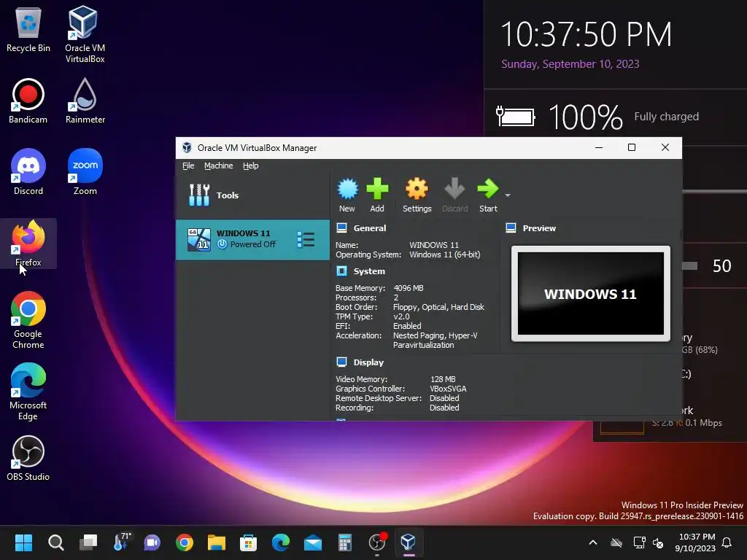Open the File menu
This screenshot has height=560, width=747.
pyautogui.click(x=188, y=166)
